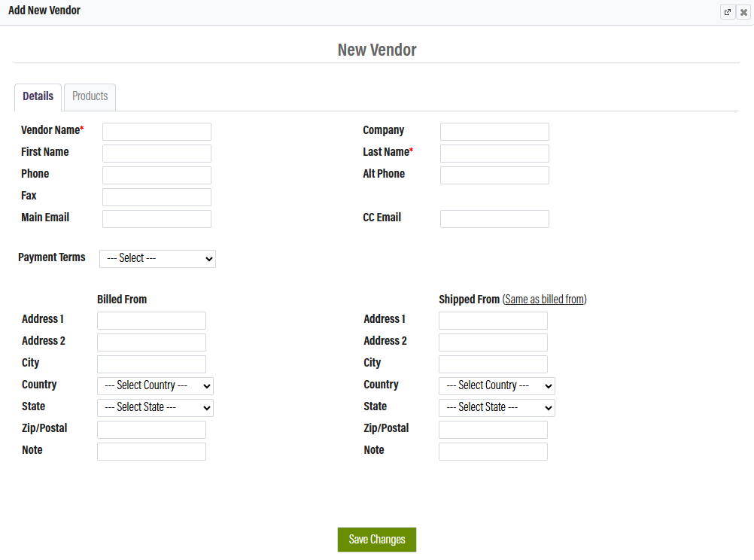Focus the CC Email input field
754x560 pixels.
(x=494, y=219)
